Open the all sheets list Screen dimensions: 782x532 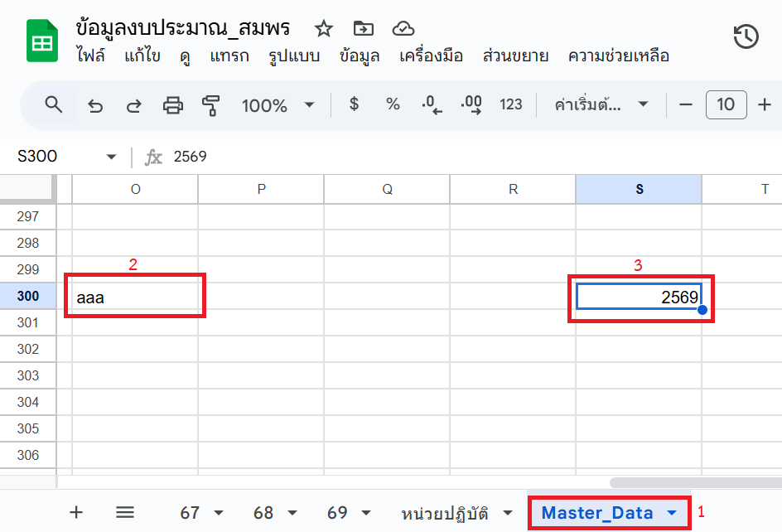coord(124,513)
